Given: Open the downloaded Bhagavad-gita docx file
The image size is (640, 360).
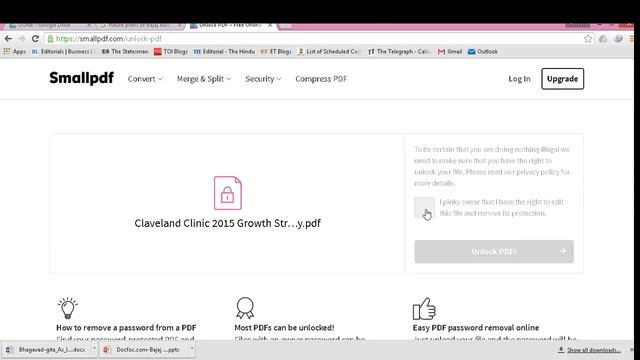Looking at the screenshot, I should tap(46, 350).
